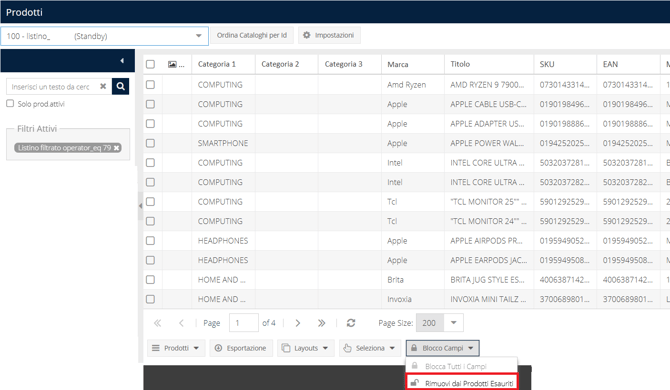Open the Layouts dropdown button
The height and width of the screenshot is (390, 670).
pos(305,348)
